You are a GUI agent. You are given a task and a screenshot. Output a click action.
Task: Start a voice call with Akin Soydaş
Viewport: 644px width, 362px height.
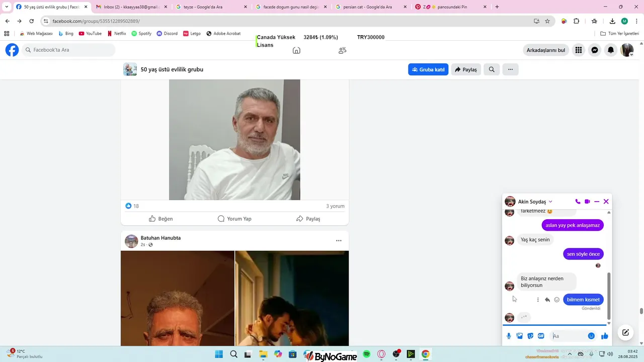pyautogui.click(x=578, y=202)
